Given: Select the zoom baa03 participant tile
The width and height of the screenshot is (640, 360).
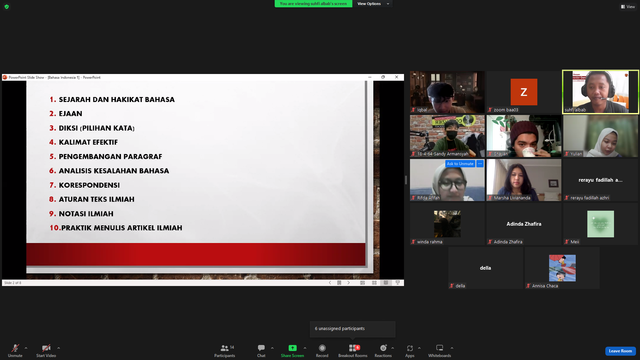Looking at the screenshot, I should 524,92.
